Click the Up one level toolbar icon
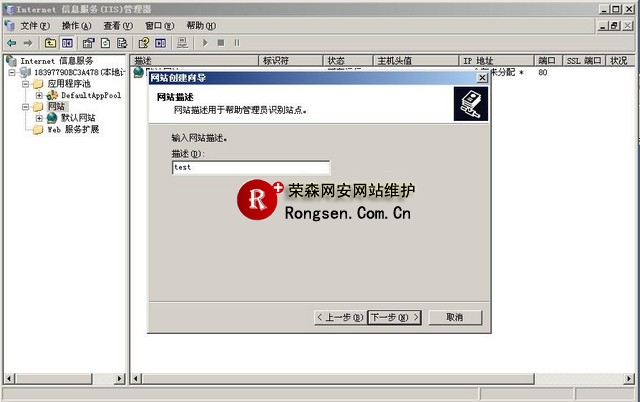640x402 pixels. point(50,43)
